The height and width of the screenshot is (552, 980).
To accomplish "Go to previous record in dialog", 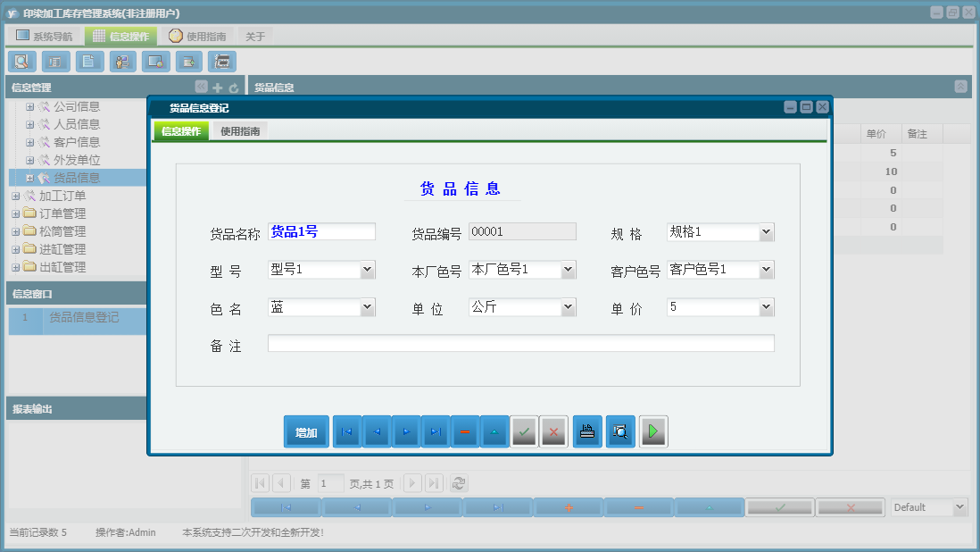I will click(377, 431).
